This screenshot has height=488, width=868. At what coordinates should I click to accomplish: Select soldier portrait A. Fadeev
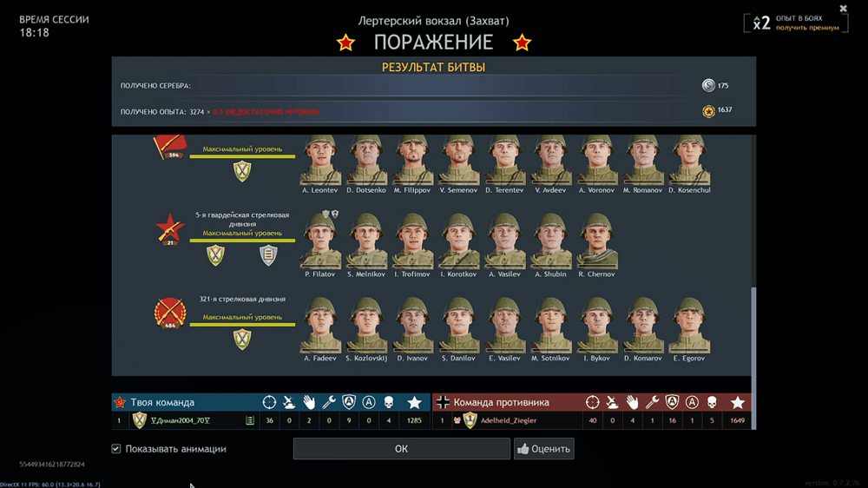pos(320,326)
